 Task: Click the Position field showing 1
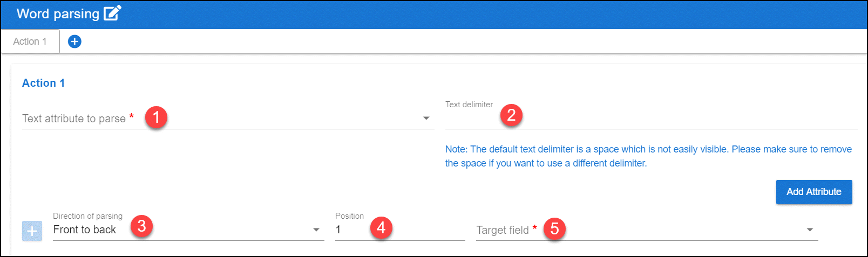click(400, 230)
